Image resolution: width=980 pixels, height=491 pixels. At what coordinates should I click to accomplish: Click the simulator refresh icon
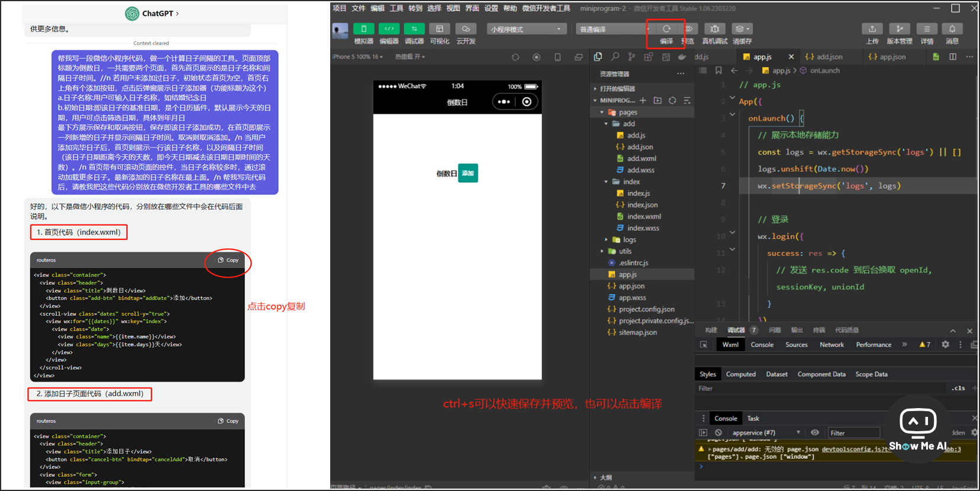(x=515, y=57)
